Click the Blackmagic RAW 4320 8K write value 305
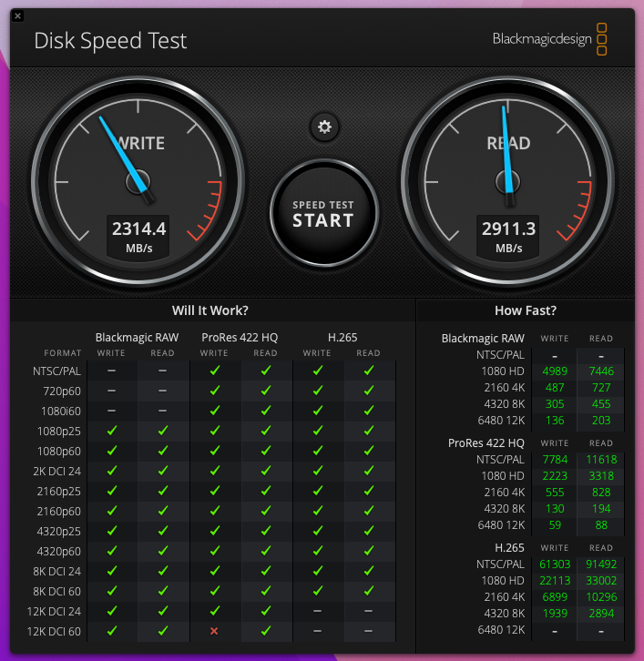 [x=555, y=404]
